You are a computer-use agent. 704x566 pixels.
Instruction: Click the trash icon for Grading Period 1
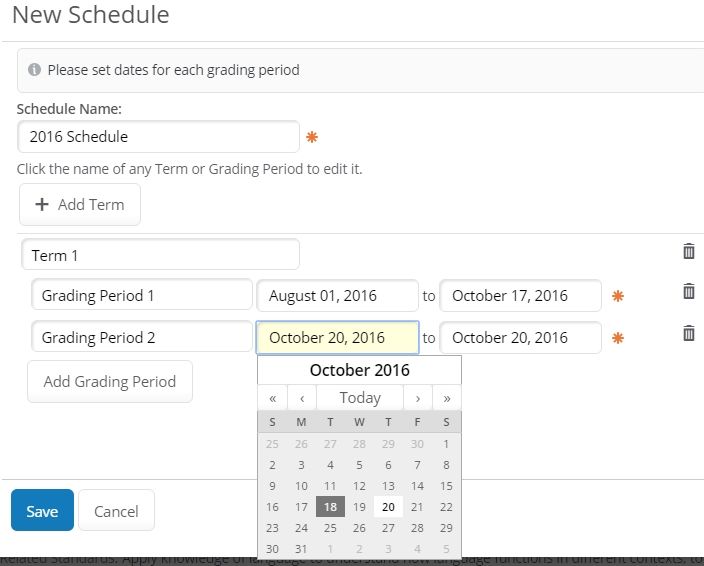[x=688, y=291]
